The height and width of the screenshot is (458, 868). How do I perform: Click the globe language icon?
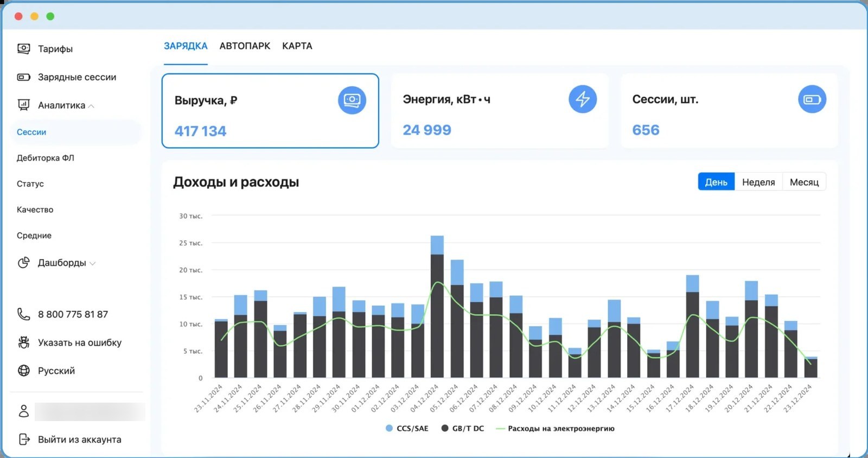24,371
